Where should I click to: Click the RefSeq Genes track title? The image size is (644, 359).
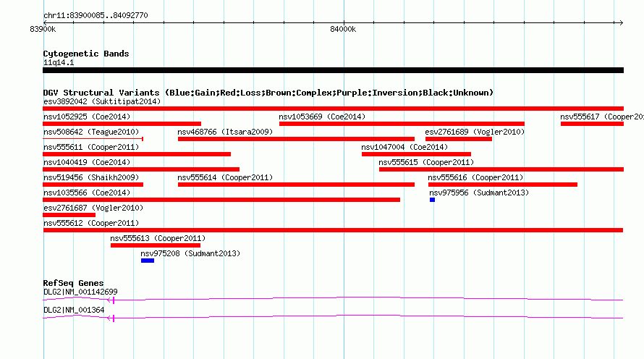[73, 283]
